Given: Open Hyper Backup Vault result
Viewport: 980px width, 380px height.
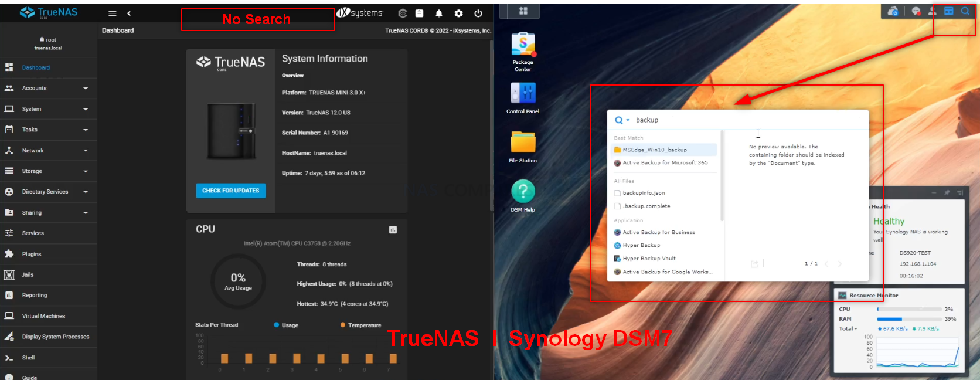Looking at the screenshot, I should point(663,259).
